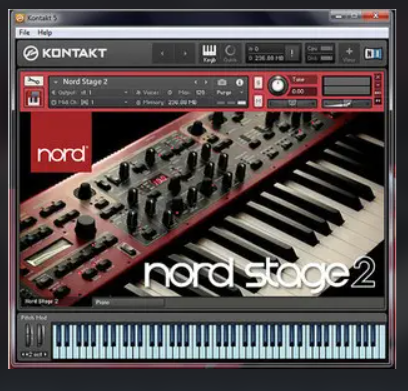Click the pan slider below the Tune knob
This screenshot has width=408, height=391.
(292, 104)
